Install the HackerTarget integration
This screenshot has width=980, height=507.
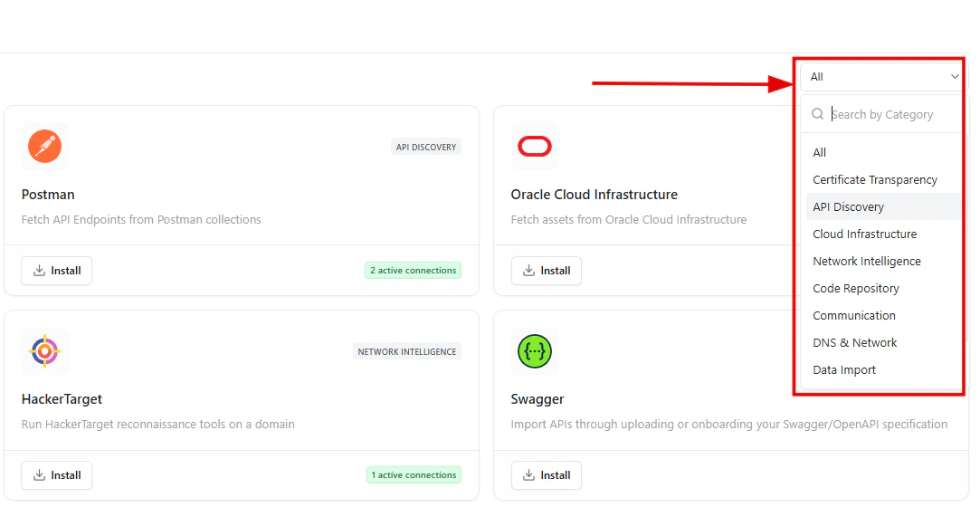57,475
